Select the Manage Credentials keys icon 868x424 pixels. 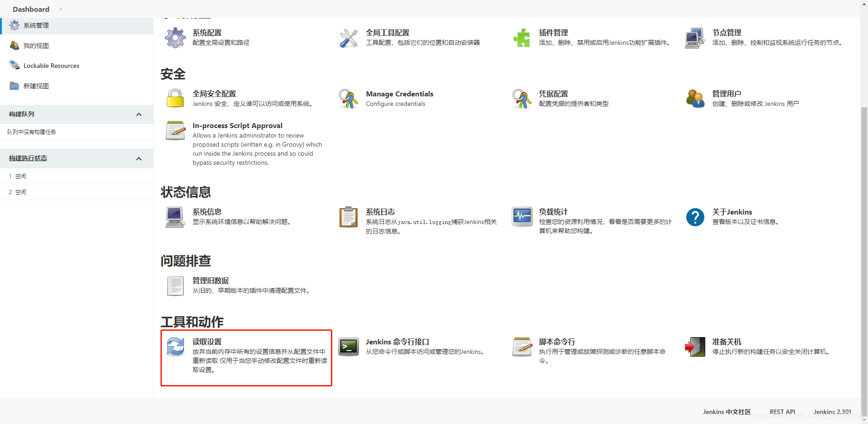[348, 98]
